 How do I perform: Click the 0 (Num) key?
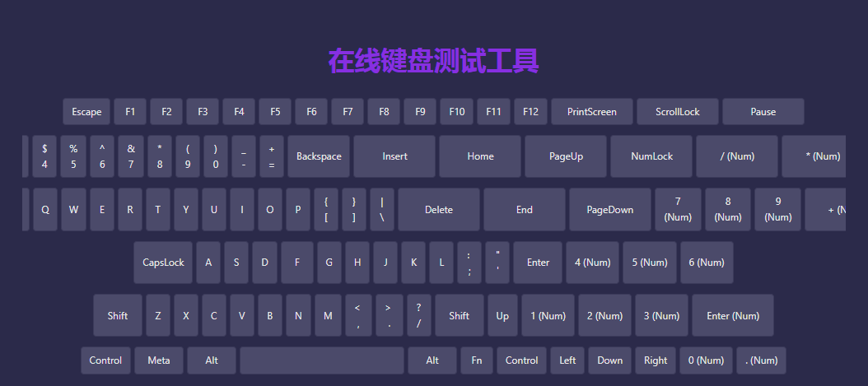(x=707, y=360)
